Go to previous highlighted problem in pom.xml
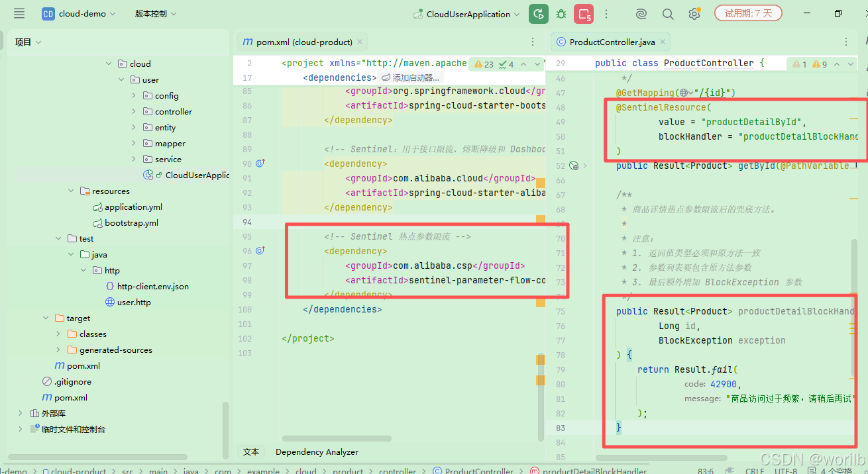Viewport: 868px width, 474px height. click(x=523, y=64)
